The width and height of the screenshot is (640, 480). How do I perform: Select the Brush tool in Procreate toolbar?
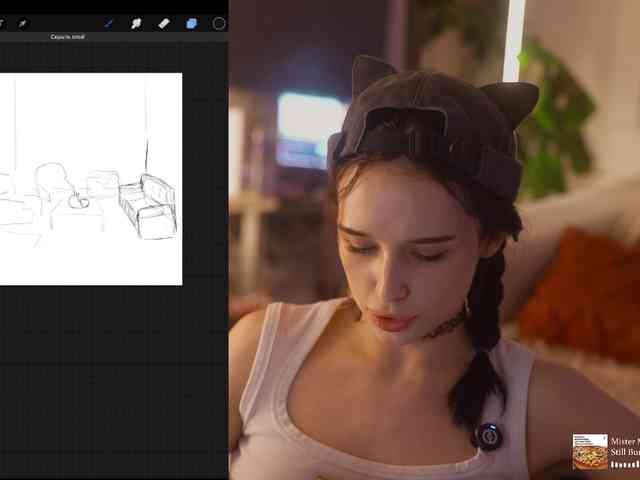(109, 24)
